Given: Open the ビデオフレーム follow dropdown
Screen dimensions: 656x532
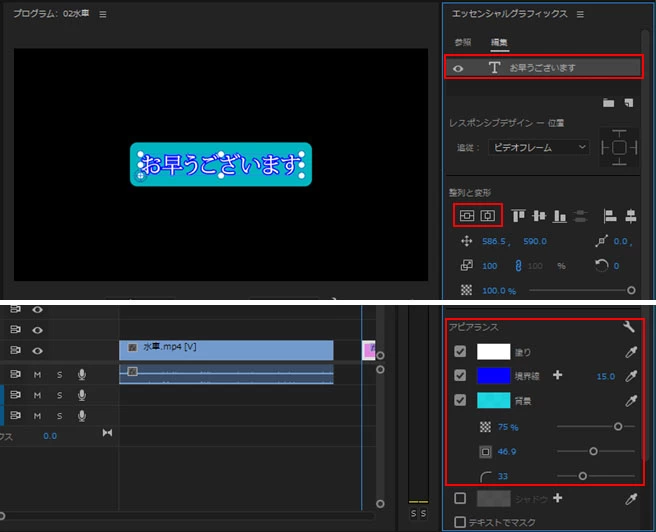Looking at the screenshot, I should (x=539, y=147).
